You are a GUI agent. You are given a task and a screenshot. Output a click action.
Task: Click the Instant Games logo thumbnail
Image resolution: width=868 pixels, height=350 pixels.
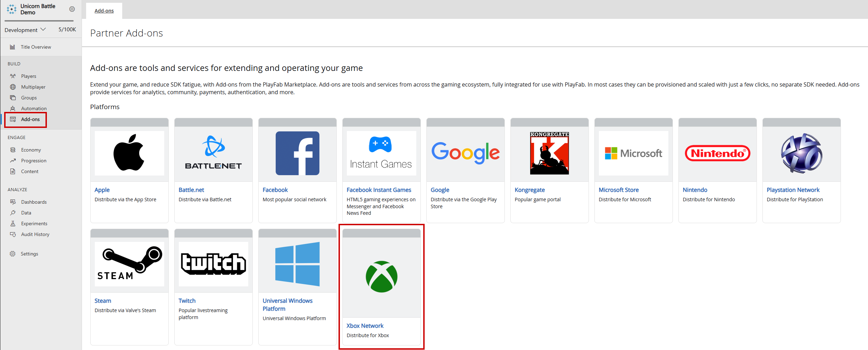pos(382,153)
